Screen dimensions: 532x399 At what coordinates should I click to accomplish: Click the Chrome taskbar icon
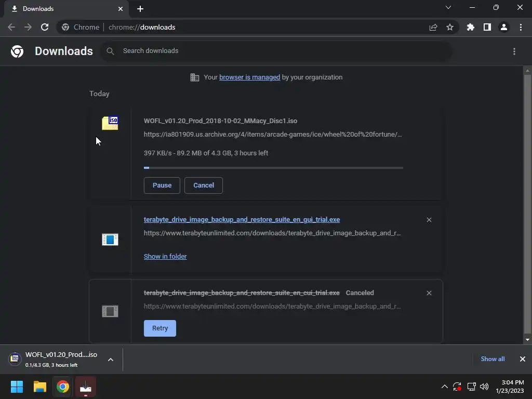[x=63, y=387]
